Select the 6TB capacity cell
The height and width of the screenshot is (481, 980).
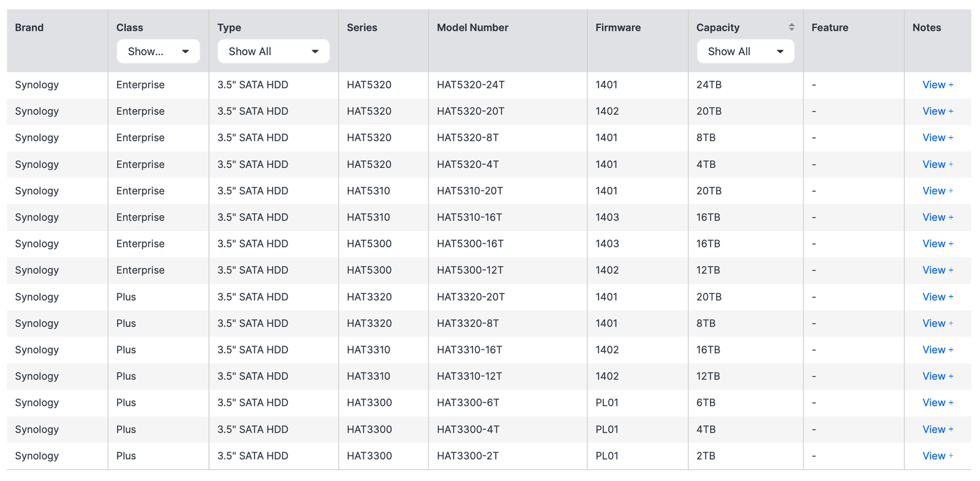pyautogui.click(x=706, y=403)
